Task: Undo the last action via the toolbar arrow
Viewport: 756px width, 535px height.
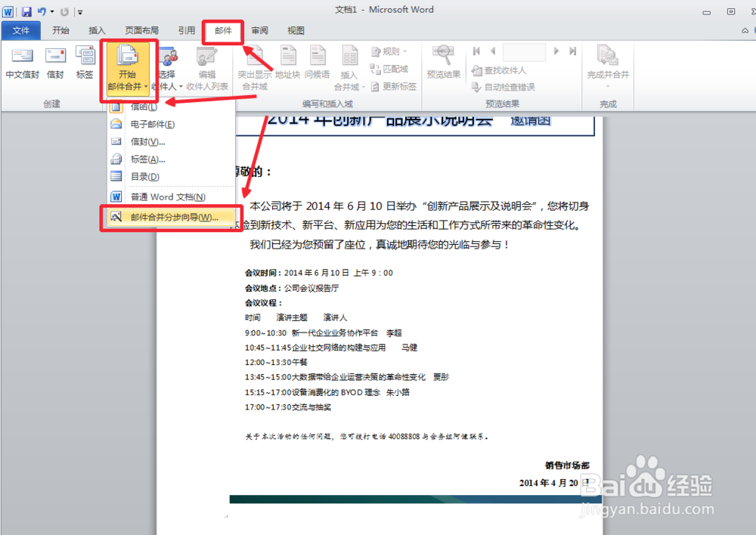Action: pyautogui.click(x=42, y=11)
